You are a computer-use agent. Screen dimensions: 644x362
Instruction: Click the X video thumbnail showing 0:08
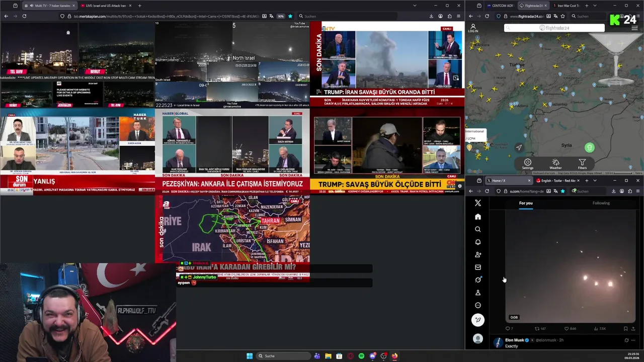(x=571, y=266)
